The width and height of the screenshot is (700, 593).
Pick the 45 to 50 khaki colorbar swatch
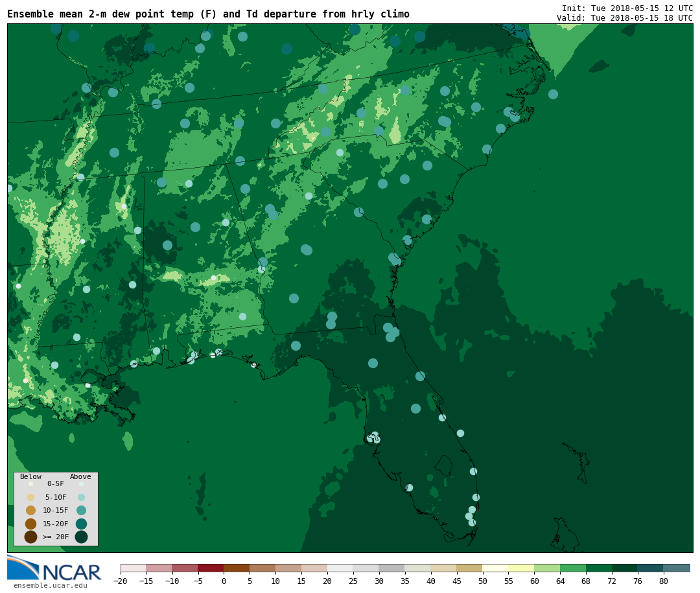pos(470,568)
